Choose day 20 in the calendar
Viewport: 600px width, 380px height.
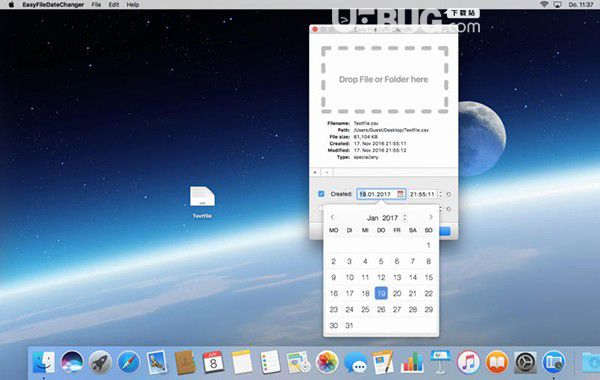coord(397,293)
